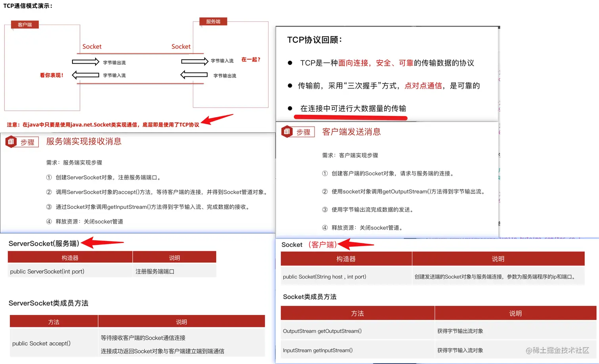Click the 构造器 header in ServerSocket table
Screen dimensions: 599x364
coord(70,258)
